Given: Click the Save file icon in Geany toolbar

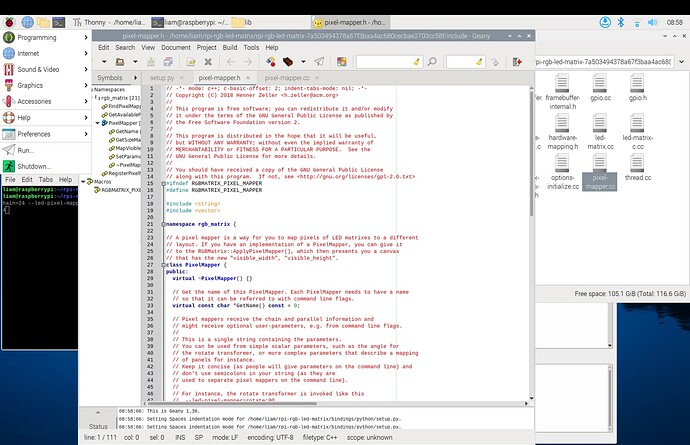Looking at the screenshot, I should 151,62.
